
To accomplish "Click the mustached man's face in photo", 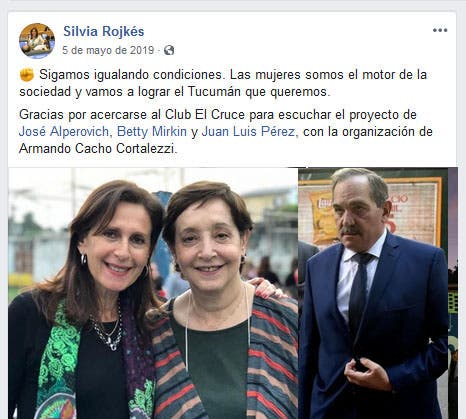I will (x=355, y=213).
